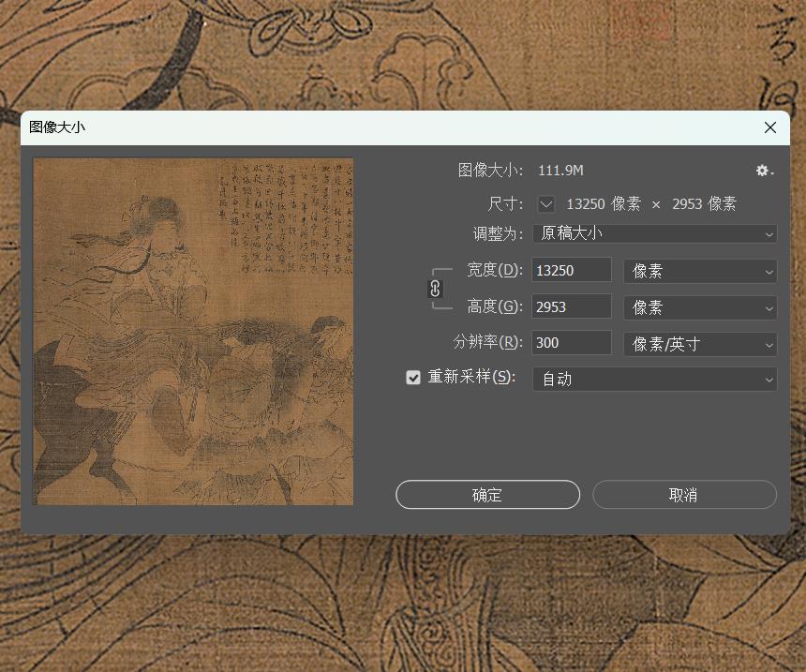Confirm with the 确定 button
This screenshot has height=672, width=806.
coord(487,495)
